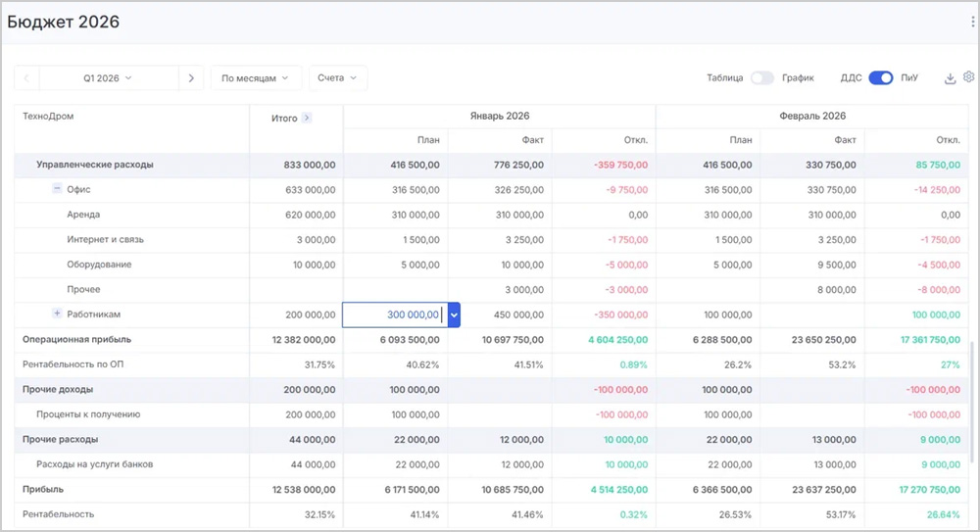This screenshot has height=532, width=980.
Task: Click the download icon
Action: (x=950, y=78)
